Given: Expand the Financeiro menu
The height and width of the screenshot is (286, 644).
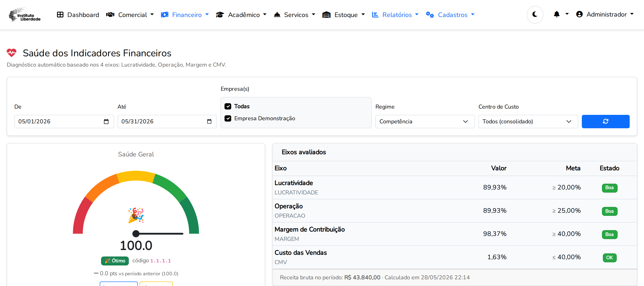Looking at the screenshot, I should (x=185, y=15).
